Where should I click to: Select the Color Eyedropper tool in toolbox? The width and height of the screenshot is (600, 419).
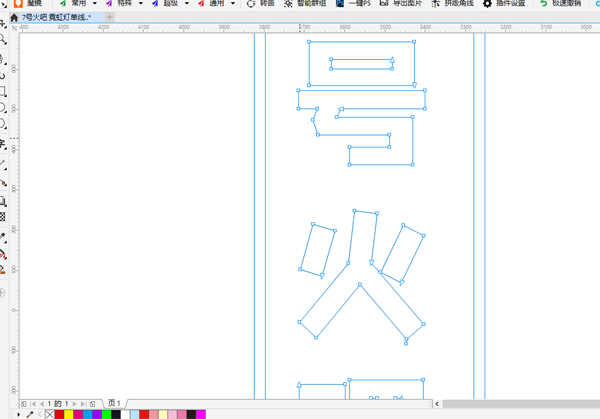(x=3, y=237)
